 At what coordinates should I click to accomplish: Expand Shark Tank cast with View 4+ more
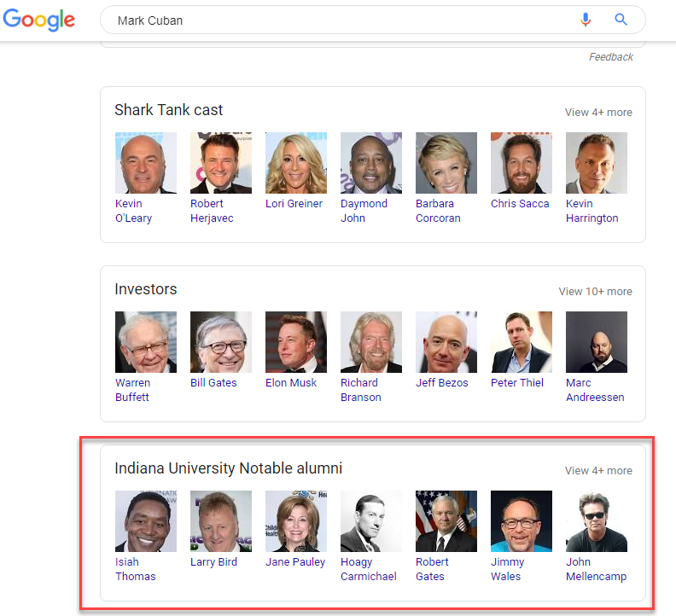click(598, 112)
